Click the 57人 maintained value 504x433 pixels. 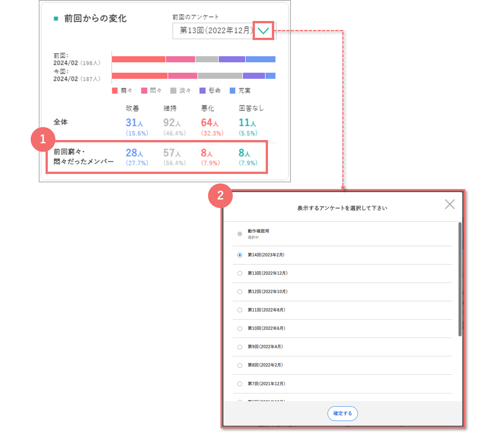(x=172, y=153)
